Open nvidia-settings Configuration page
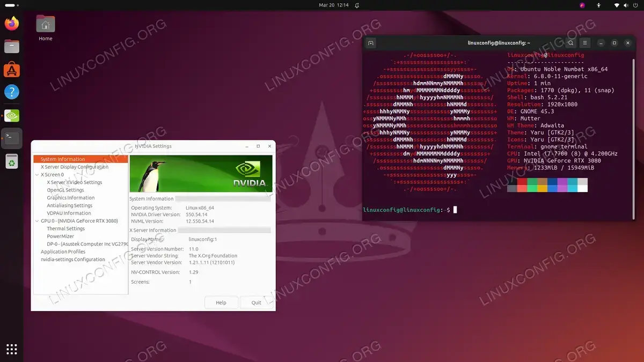Image resolution: width=644 pixels, height=362 pixels. (73, 260)
